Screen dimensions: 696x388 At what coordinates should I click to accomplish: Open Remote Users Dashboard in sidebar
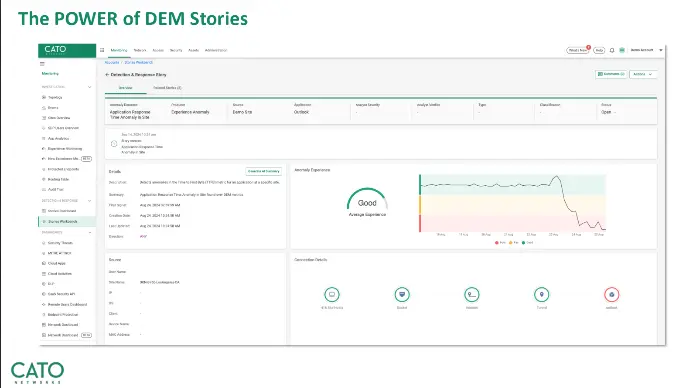coord(67,305)
